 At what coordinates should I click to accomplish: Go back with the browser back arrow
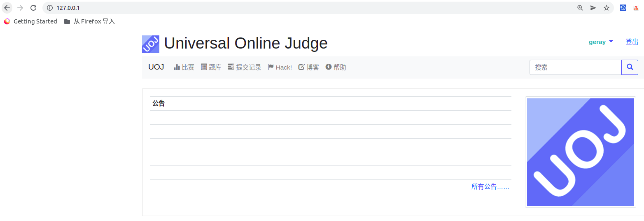(7, 8)
